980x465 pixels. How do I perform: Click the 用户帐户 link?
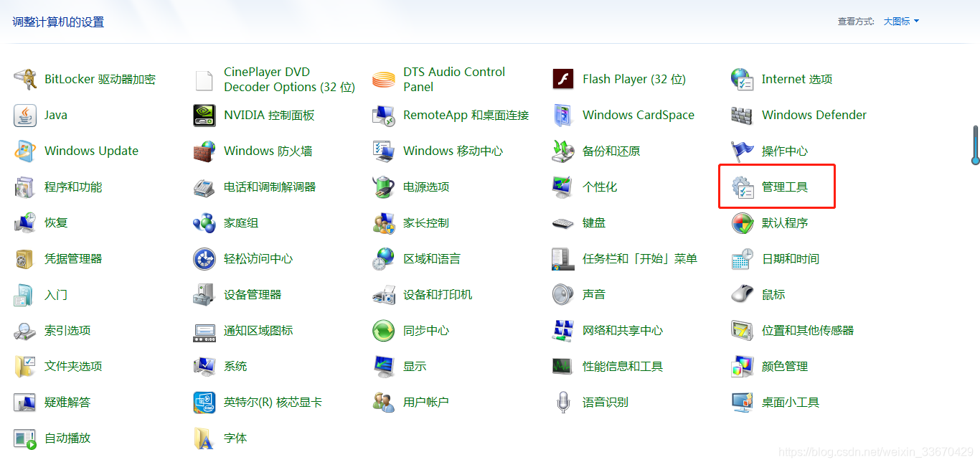426,402
